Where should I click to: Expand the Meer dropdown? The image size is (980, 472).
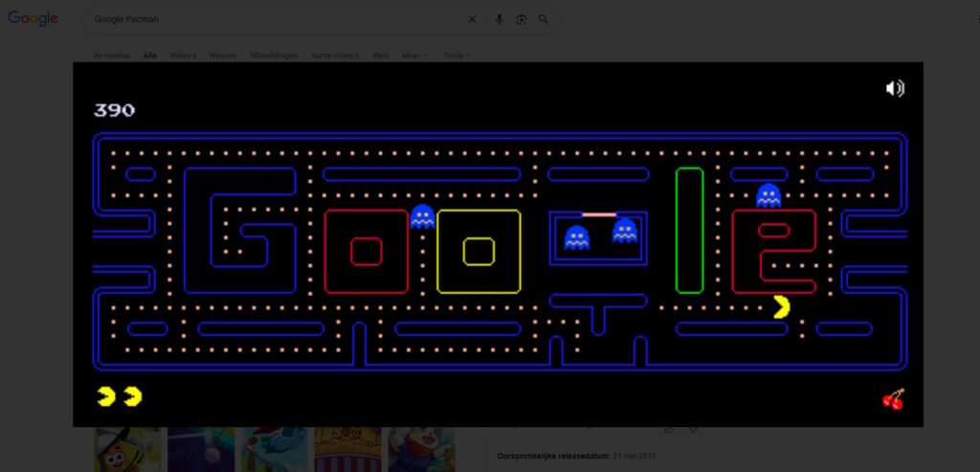[x=414, y=56]
